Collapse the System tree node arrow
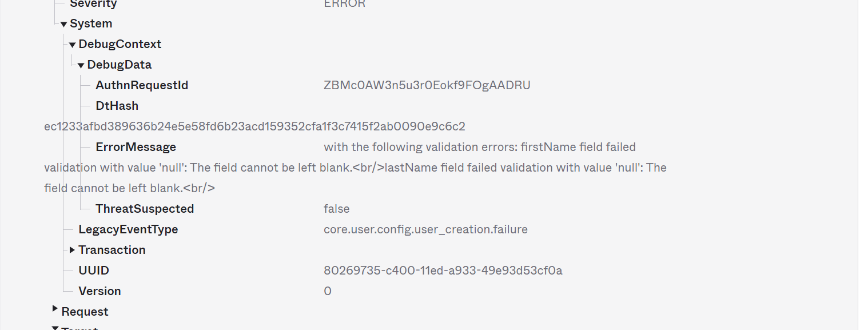The image size is (868, 330). click(x=63, y=24)
